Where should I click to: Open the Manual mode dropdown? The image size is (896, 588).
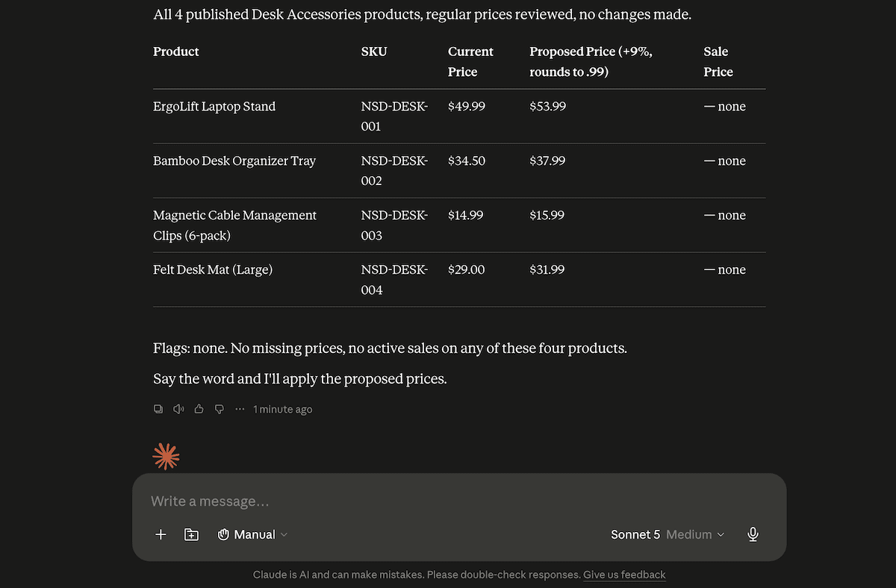(252, 534)
